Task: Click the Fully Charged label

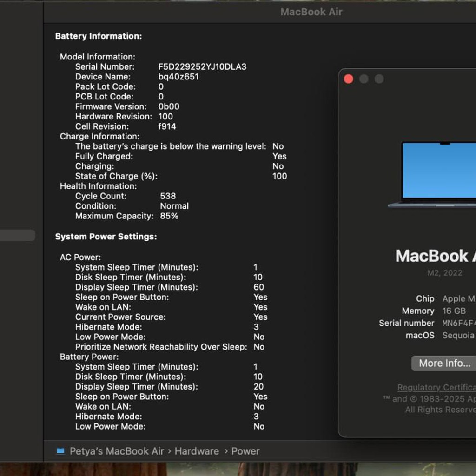Action: coord(104,156)
